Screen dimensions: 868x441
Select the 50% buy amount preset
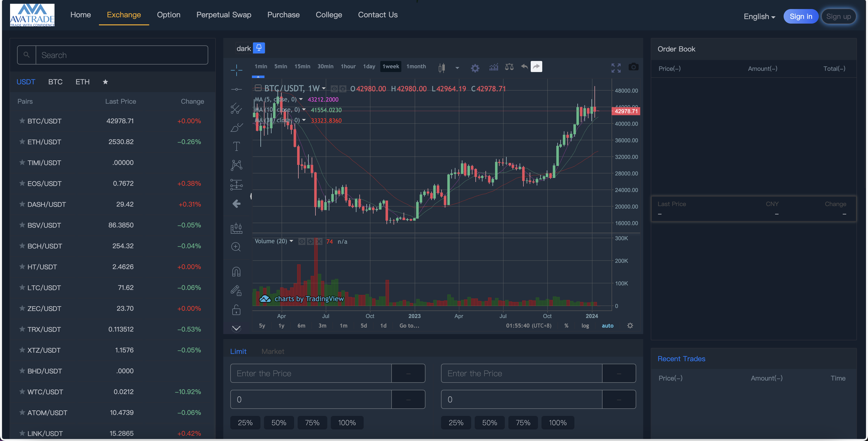(x=279, y=422)
